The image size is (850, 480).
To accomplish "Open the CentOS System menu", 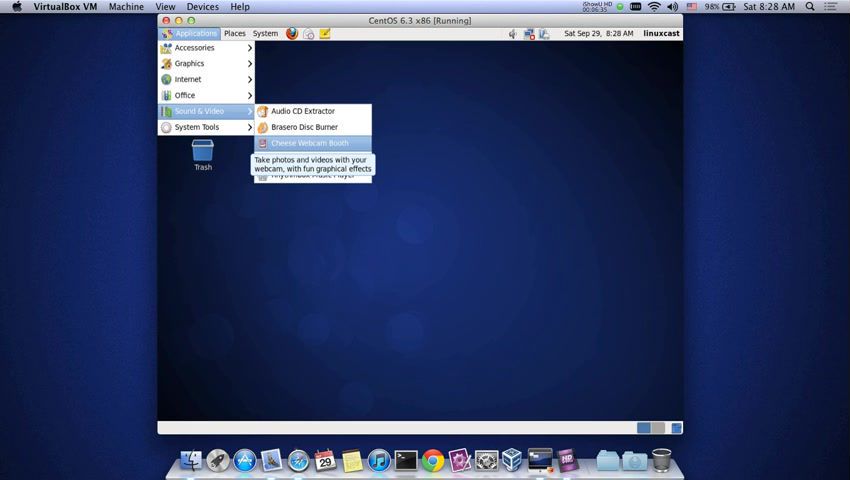I will pyautogui.click(x=265, y=34).
